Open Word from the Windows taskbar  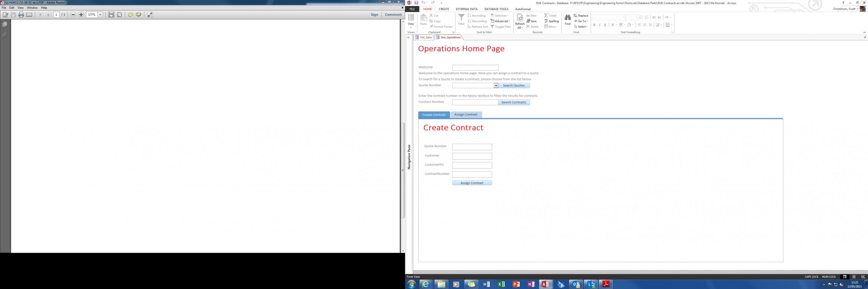click(x=486, y=284)
